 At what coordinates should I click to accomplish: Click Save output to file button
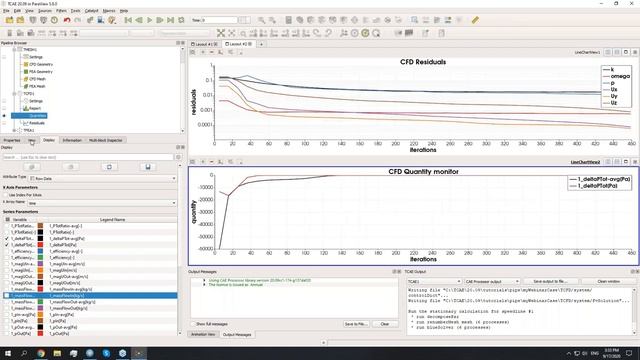(x=550, y=282)
